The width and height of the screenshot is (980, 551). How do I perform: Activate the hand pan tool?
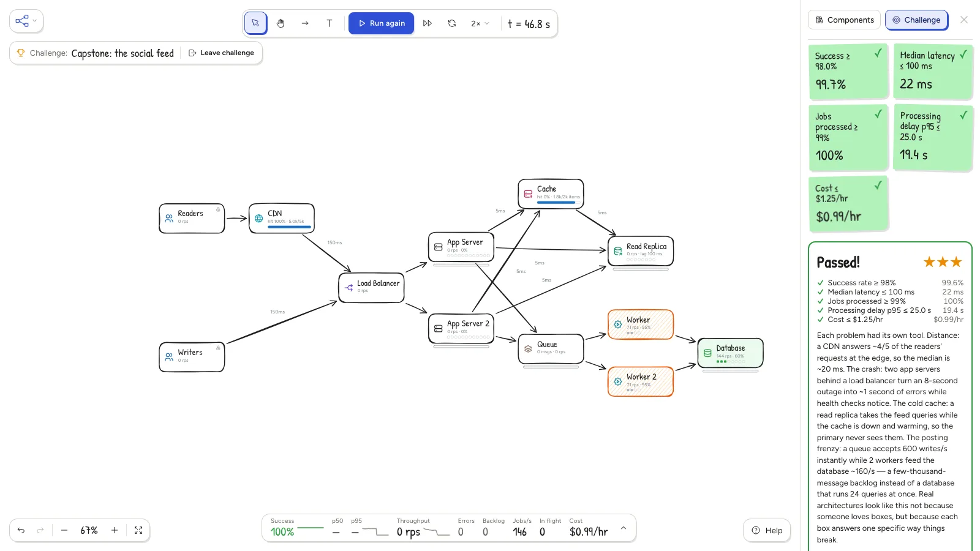(x=281, y=23)
